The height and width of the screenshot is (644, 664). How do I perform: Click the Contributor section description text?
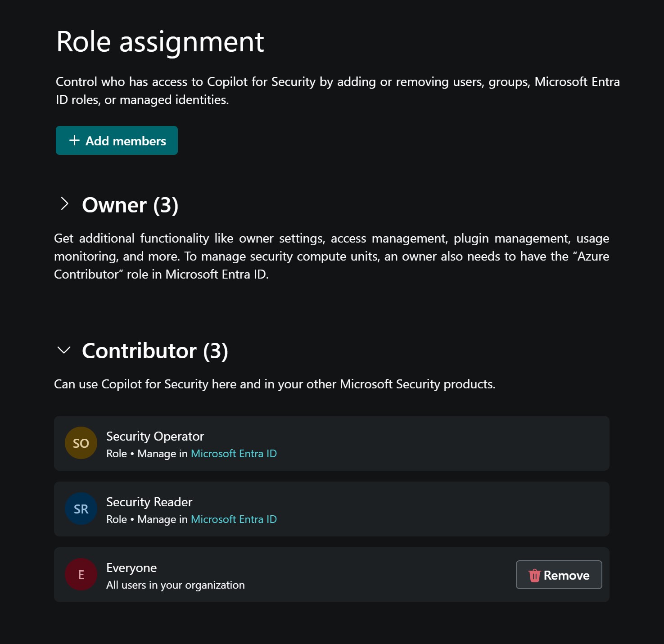[x=275, y=384]
